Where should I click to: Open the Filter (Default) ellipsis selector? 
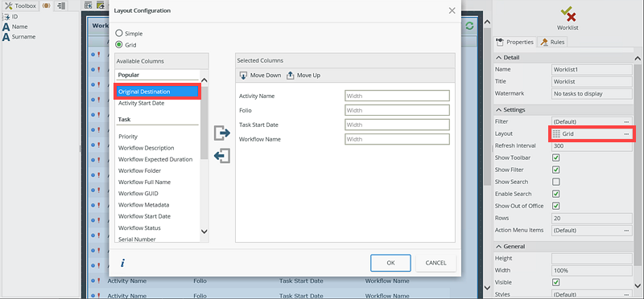click(626, 122)
